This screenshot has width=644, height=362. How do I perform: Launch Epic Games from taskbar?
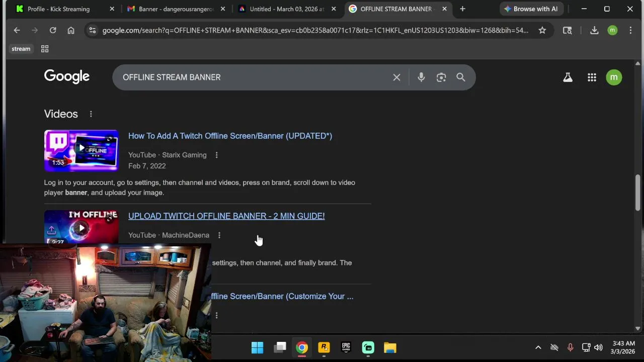(x=346, y=347)
